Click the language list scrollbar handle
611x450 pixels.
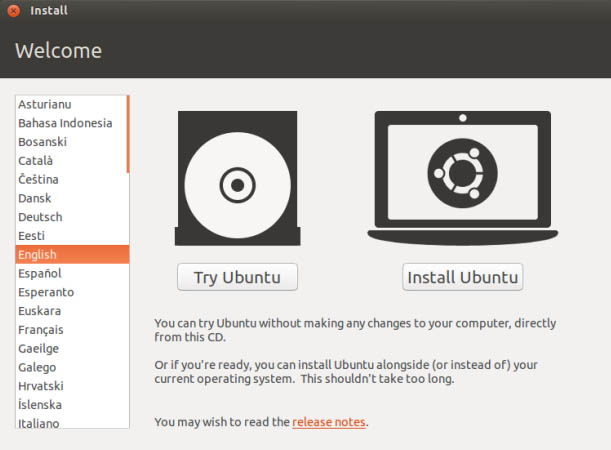coord(128,134)
